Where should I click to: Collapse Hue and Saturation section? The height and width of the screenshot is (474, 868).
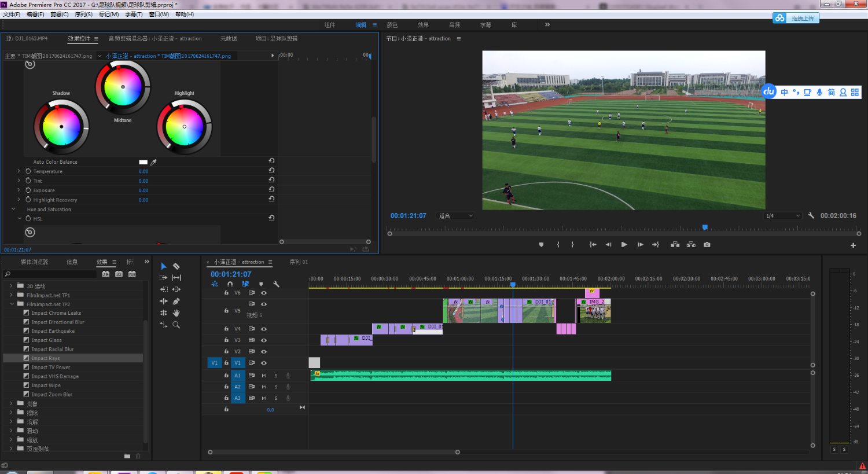[13, 209]
